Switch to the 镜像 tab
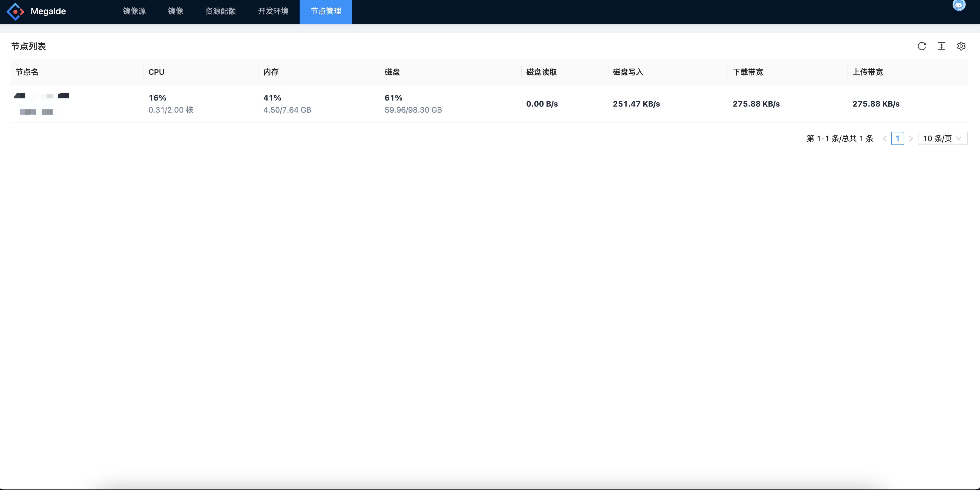 (x=175, y=12)
